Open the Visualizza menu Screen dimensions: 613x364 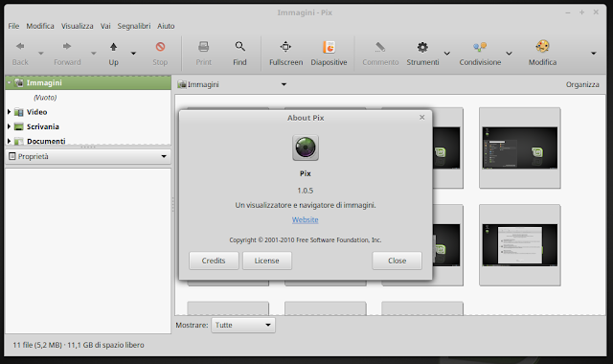(x=77, y=26)
